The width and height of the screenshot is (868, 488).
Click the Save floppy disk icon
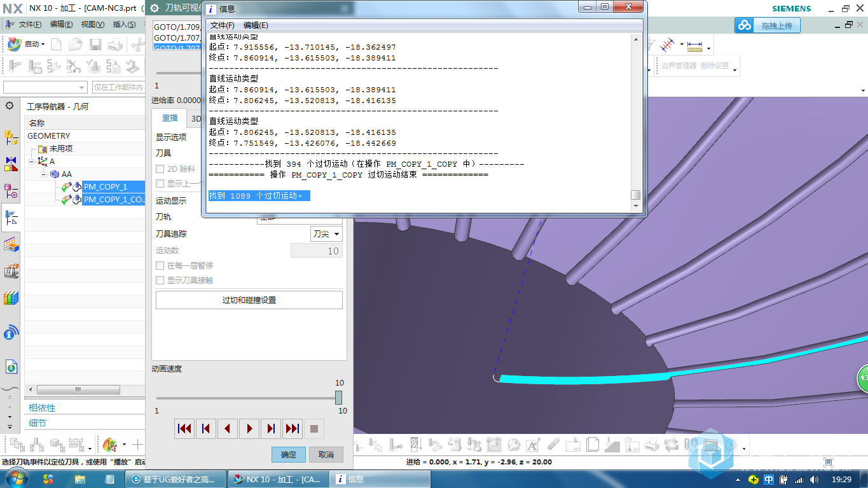[95, 45]
